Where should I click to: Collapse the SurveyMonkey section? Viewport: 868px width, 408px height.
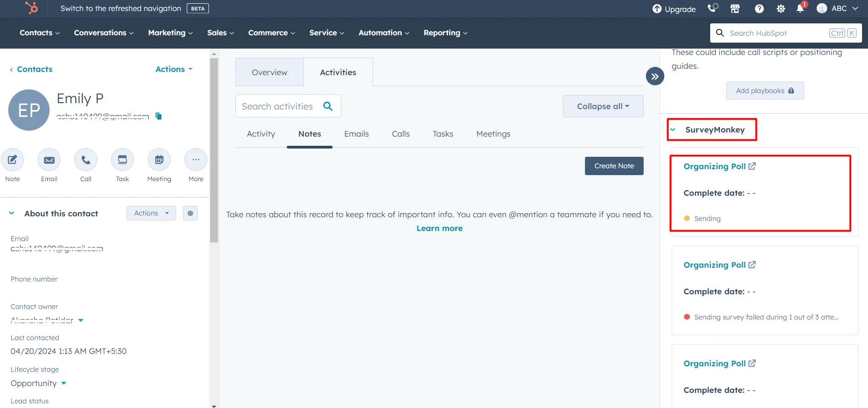pyautogui.click(x=673, y=130)
